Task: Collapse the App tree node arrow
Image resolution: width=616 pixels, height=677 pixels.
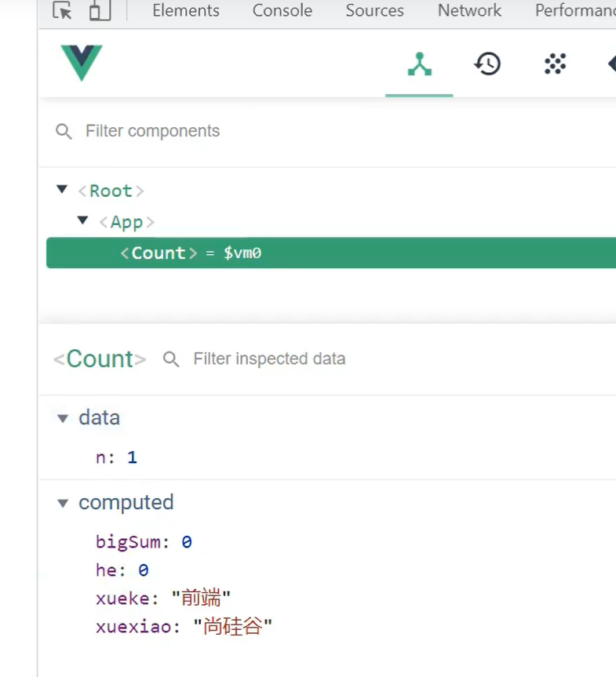Action: (82, 220)
